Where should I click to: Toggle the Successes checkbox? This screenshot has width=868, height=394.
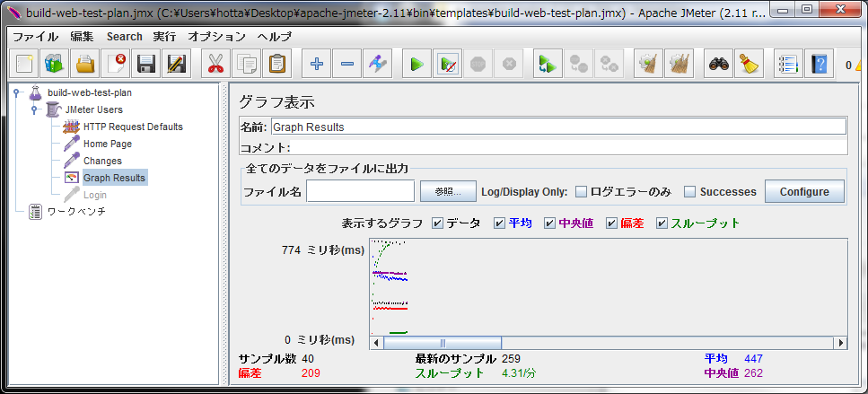[x=689, y=191]
